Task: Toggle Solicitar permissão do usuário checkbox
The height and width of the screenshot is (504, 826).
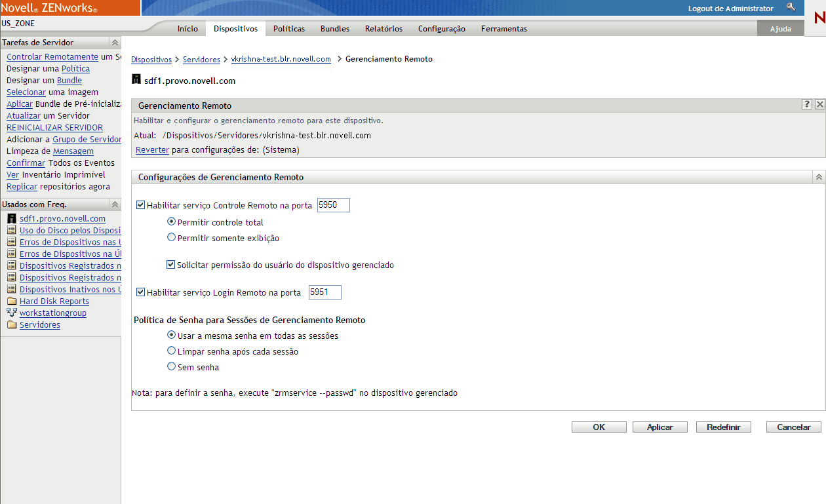Action: pyautogui.click(x=171, y=265)
